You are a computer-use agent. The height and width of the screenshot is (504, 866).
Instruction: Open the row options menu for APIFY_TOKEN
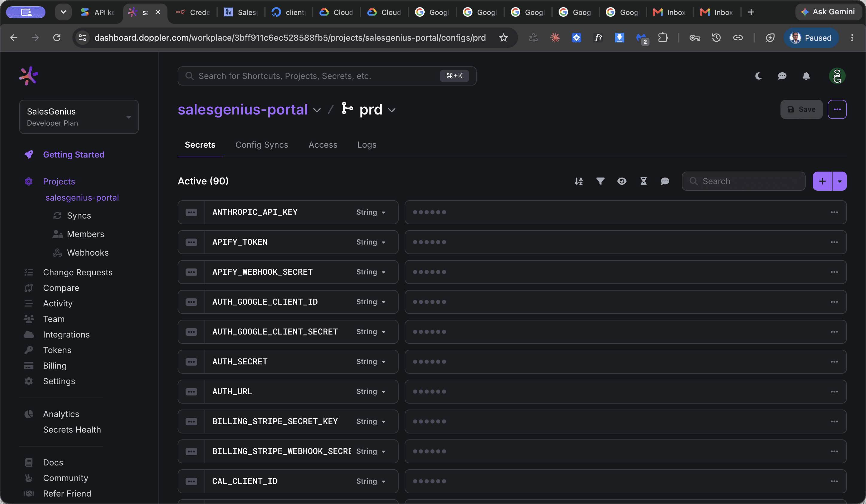pyautogui.click(x=834, y=242)
